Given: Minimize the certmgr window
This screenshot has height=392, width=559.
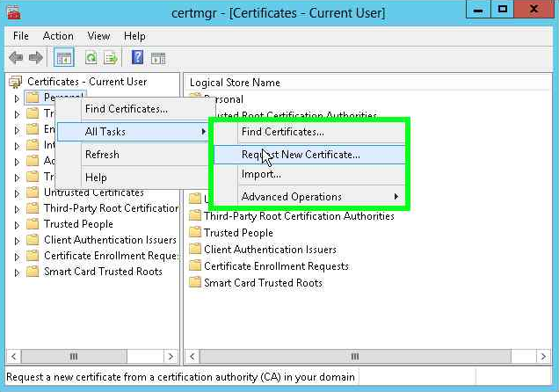Looking at the screenshot, I should pos(478,10).
